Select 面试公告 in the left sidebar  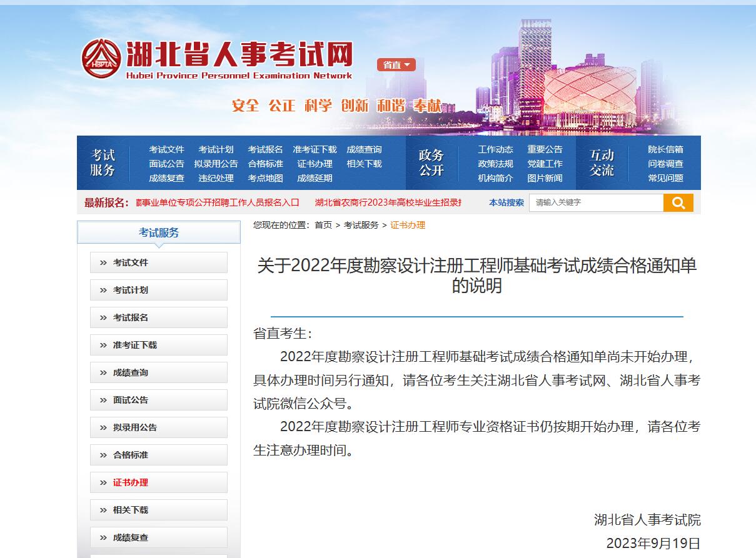coord(159,400)
